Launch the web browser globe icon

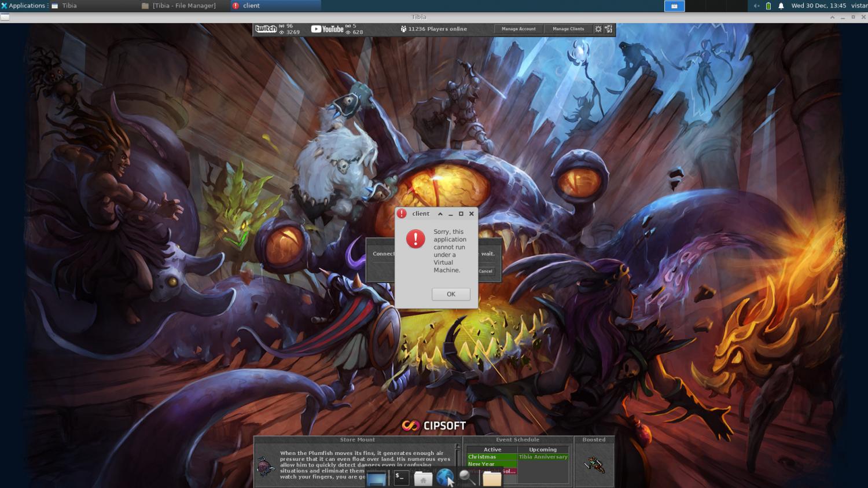coord(444,478)
